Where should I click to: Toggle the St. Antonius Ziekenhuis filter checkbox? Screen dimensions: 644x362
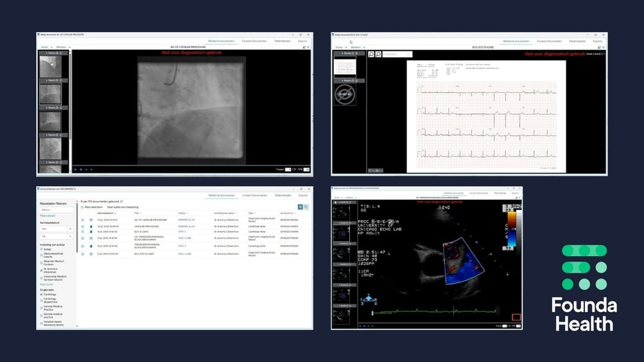(42, 270)
